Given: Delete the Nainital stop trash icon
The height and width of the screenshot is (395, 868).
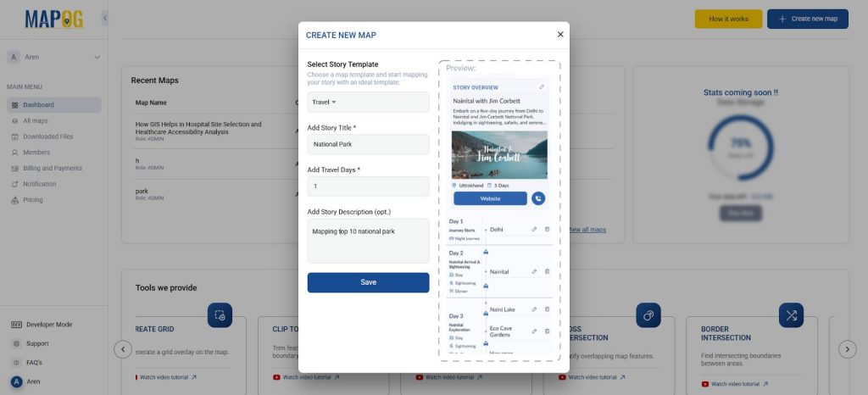Looking at the screenshot, I should point(547,271).
